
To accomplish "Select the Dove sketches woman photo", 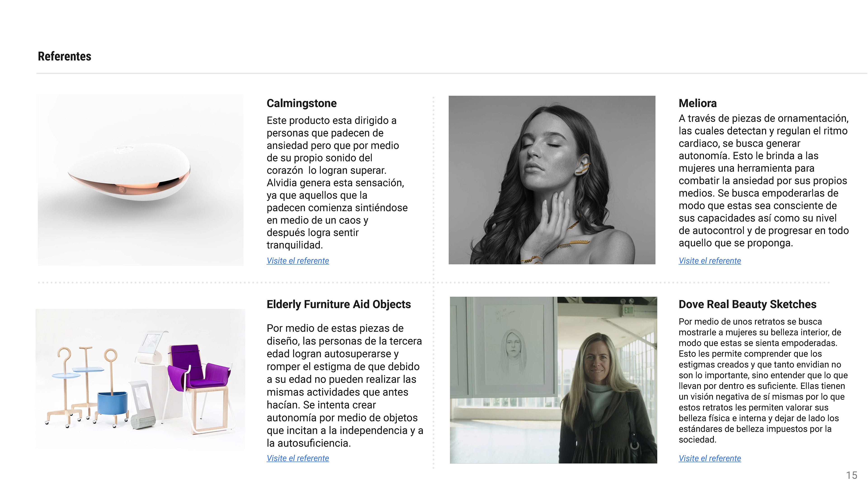I will (x=553, y=380).
